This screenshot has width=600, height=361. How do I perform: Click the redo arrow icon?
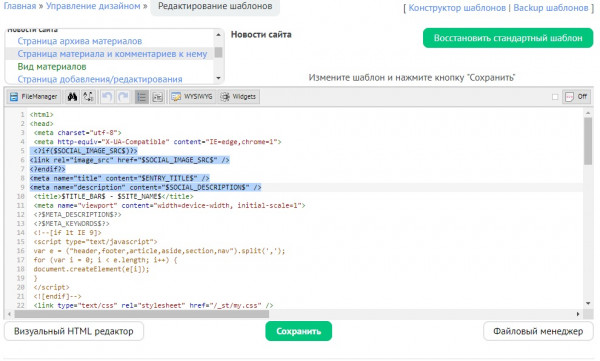point(123,97)
